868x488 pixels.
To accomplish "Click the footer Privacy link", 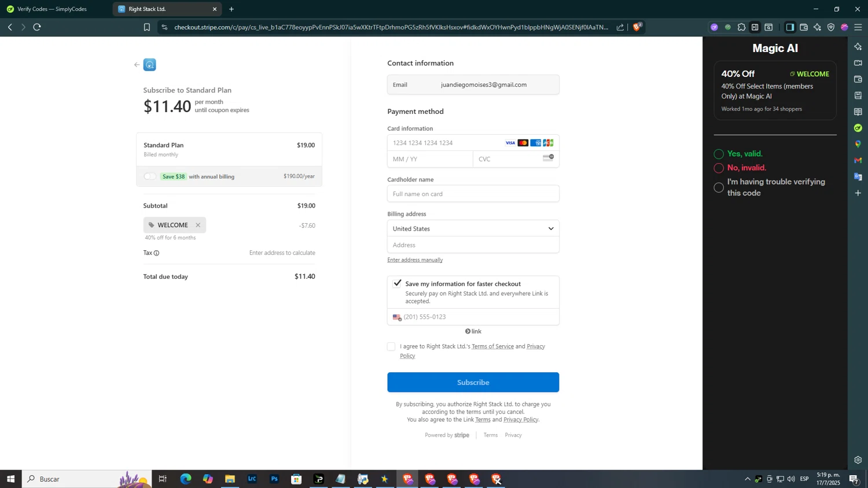I will click(513, 435).
